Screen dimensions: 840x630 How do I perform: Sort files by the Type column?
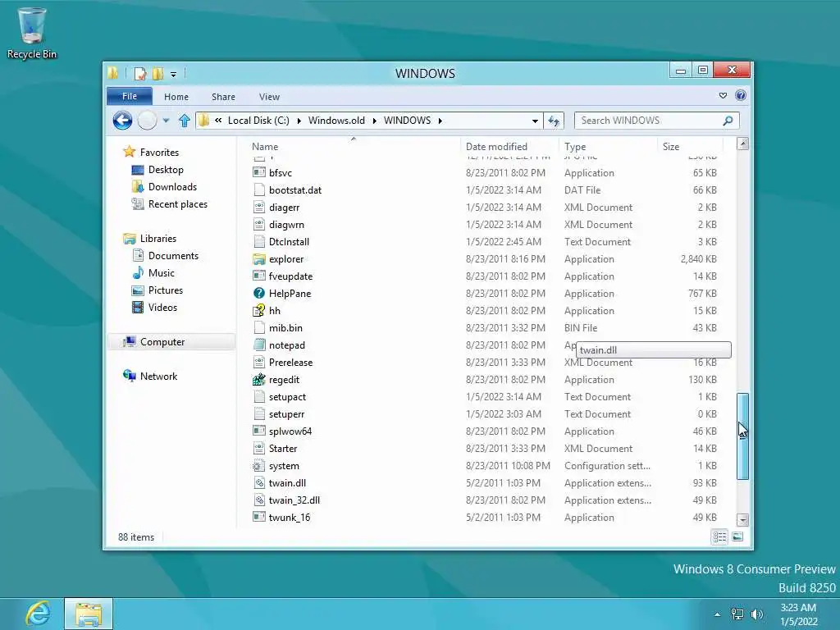[x=575, y=146]
